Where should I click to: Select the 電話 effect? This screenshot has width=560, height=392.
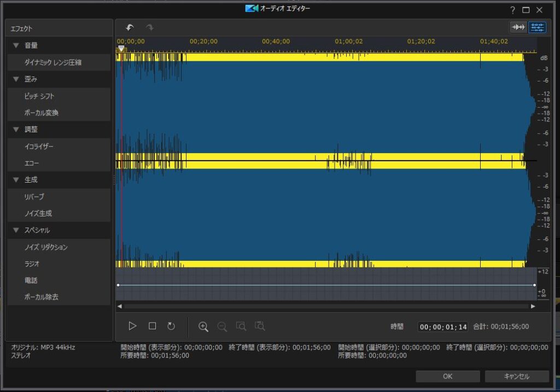coord(59,280)
